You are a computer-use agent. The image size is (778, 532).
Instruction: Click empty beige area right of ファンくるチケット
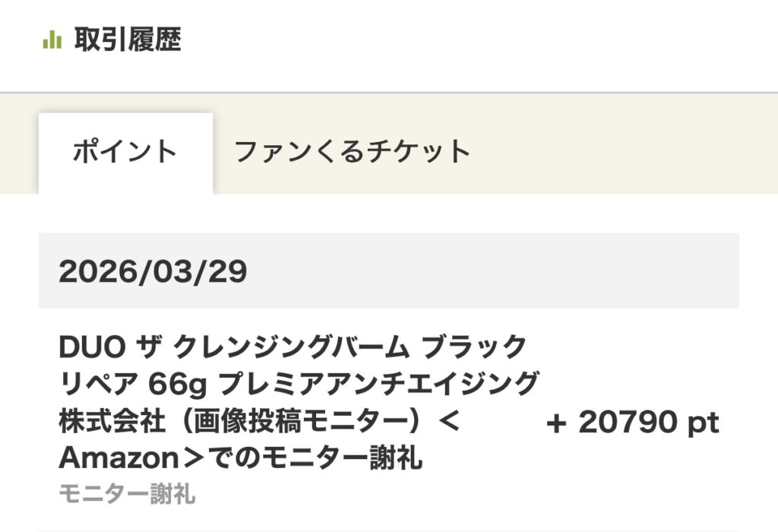click(623, 152)
